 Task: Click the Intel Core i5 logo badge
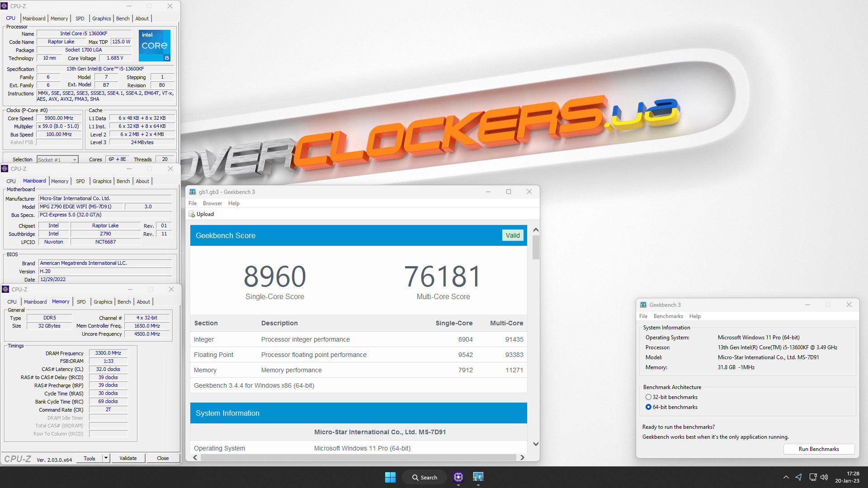click(x=155, y=46)
